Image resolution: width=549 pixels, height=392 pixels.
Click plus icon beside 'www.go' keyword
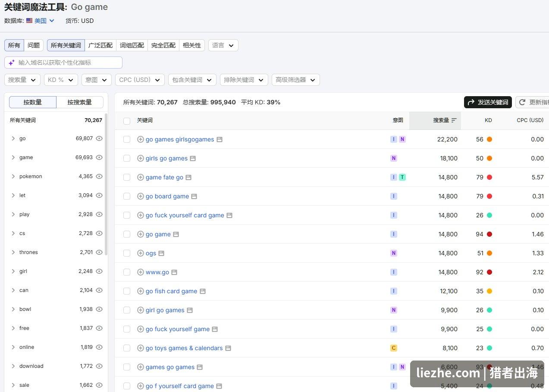click(140, 272)
